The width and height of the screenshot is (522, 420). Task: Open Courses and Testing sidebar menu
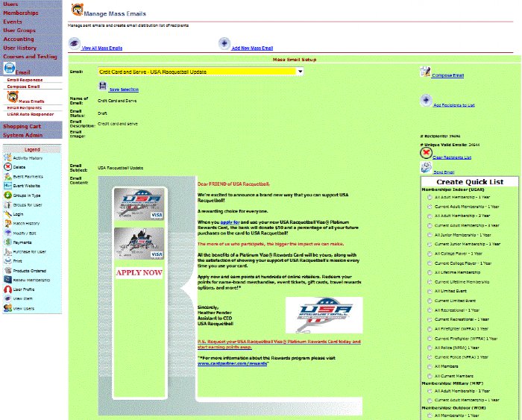coord(31,57)
